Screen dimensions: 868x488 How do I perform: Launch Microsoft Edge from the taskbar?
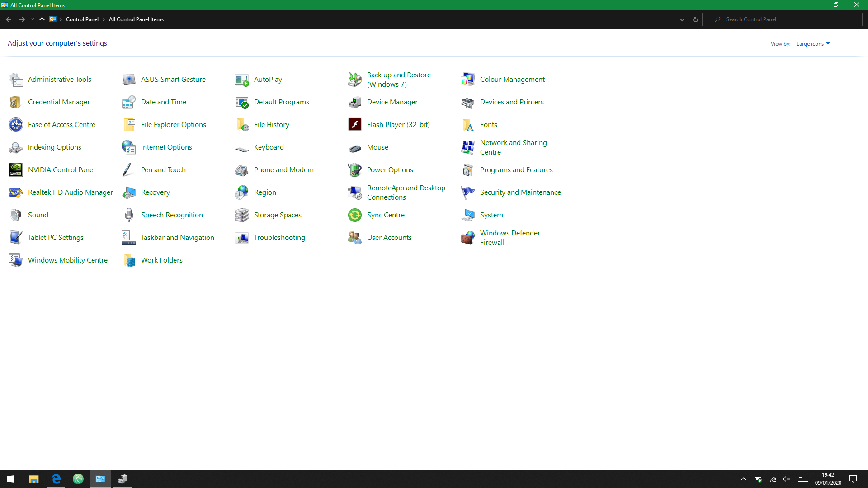(56, 479)
